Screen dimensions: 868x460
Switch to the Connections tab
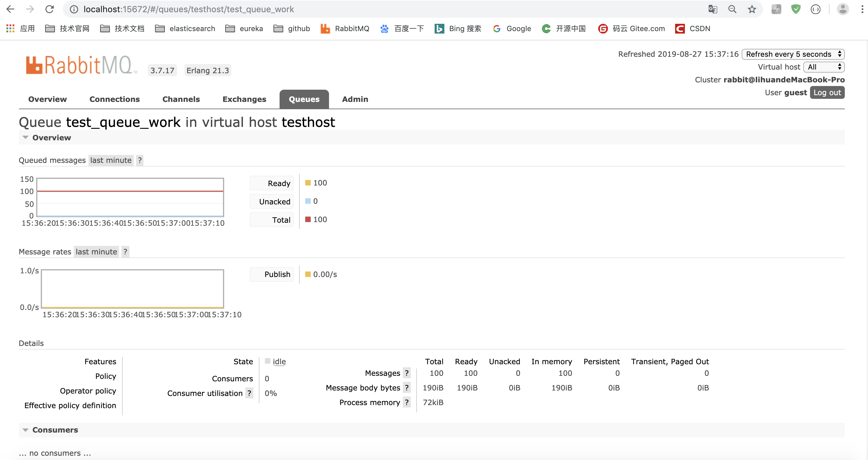point(114,99)
